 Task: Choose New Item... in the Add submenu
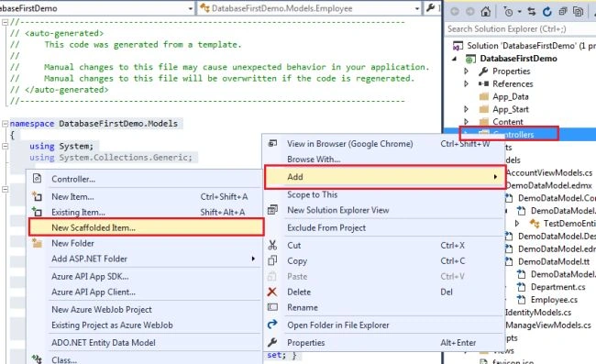(72, 197)
